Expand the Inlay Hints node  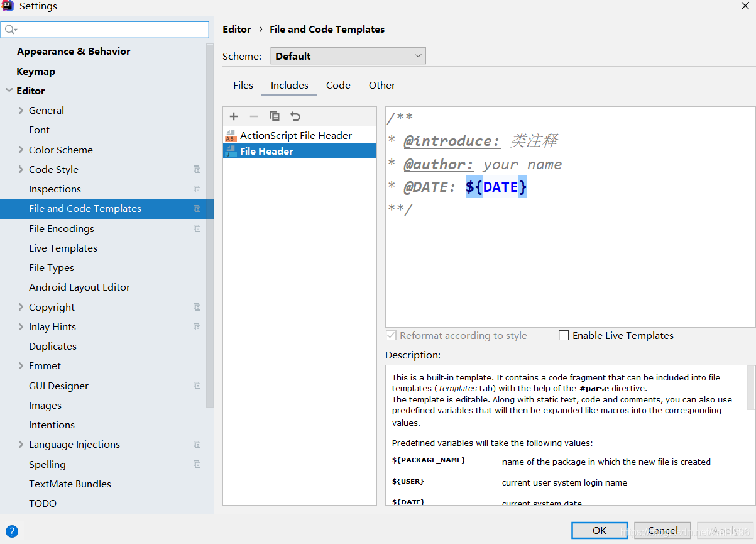tap(21, 326)
